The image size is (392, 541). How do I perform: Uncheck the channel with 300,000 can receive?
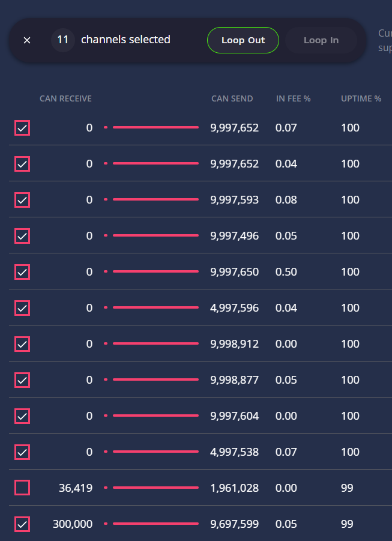[22, 524]
